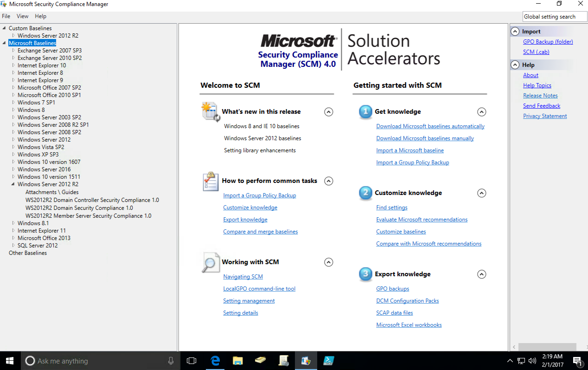Click the Global setting search field
588x370 pixels.
554,17
